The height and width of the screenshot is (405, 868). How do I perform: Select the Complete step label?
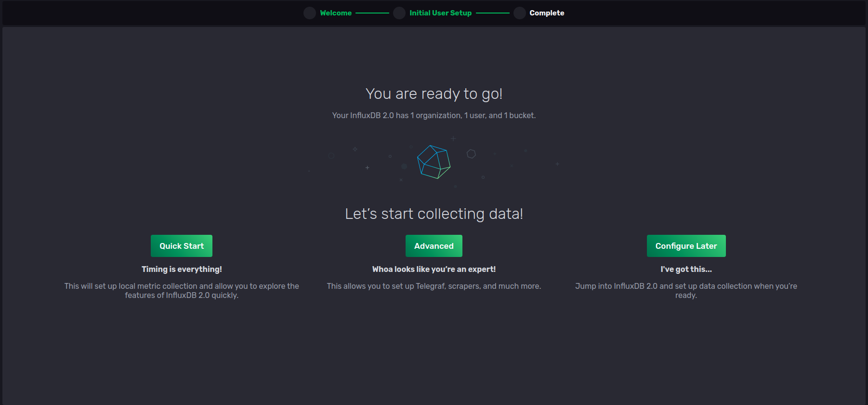(547, 13)
